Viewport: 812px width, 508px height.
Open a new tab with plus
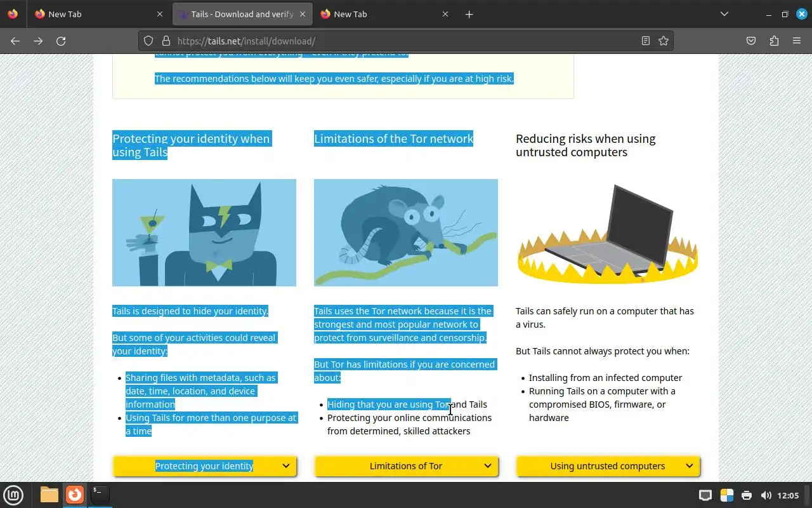pos(469,14)
